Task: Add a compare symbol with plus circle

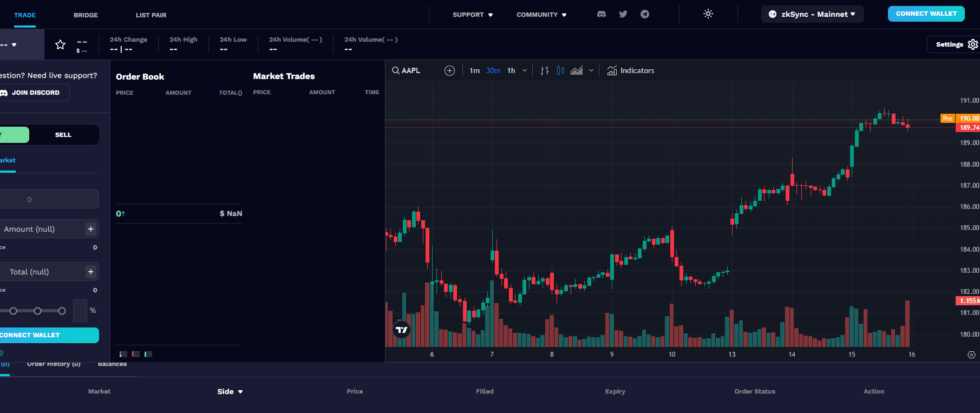Action: tap(449, 70)
